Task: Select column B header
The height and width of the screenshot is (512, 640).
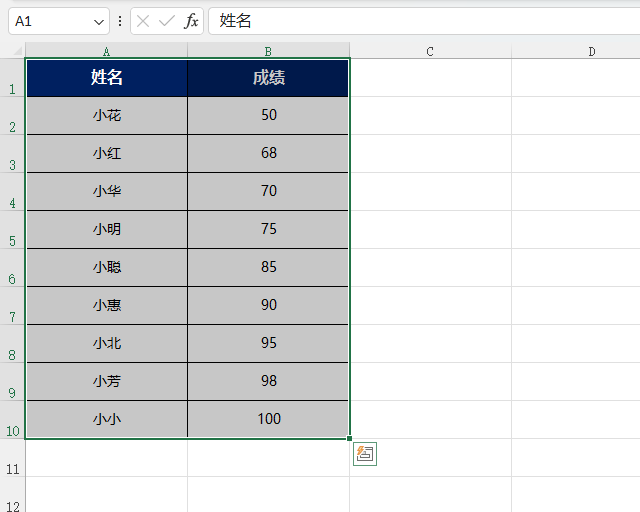Action: (x=268, y=51)
